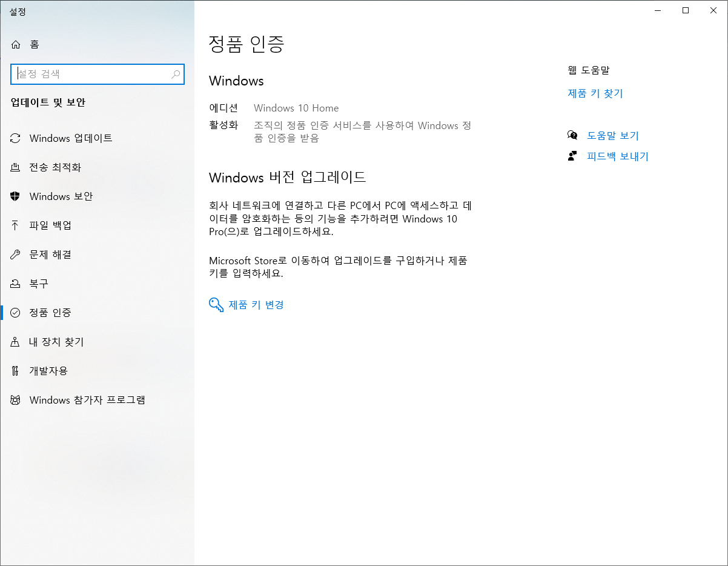
Task: Open the 제품 키 찾기 help link
Action: (595, 93)
